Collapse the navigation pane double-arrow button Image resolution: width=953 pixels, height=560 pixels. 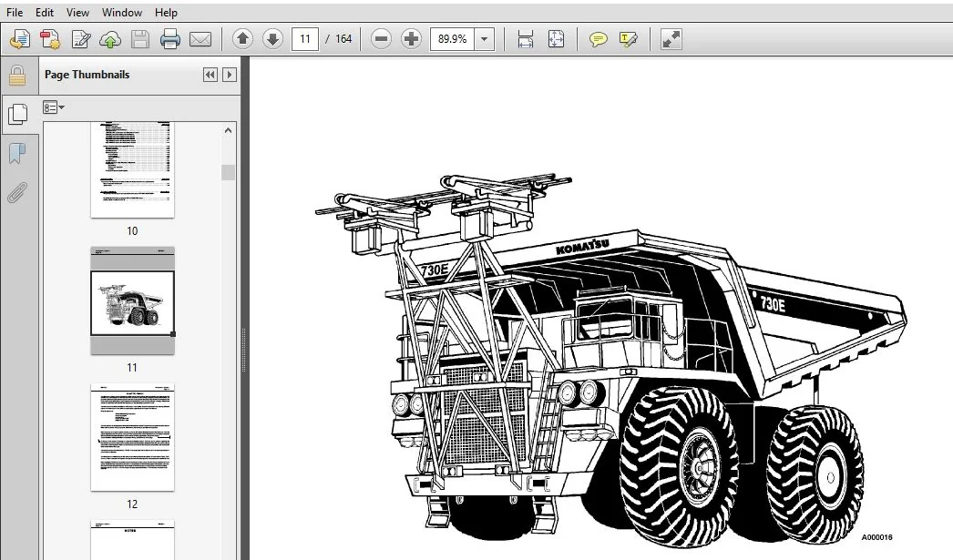(x=210, y=75)
